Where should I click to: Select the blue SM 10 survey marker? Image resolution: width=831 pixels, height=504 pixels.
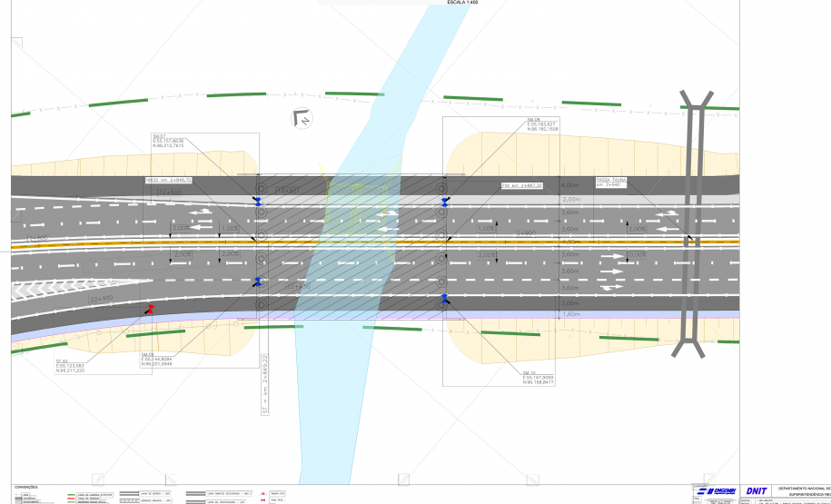444,299
